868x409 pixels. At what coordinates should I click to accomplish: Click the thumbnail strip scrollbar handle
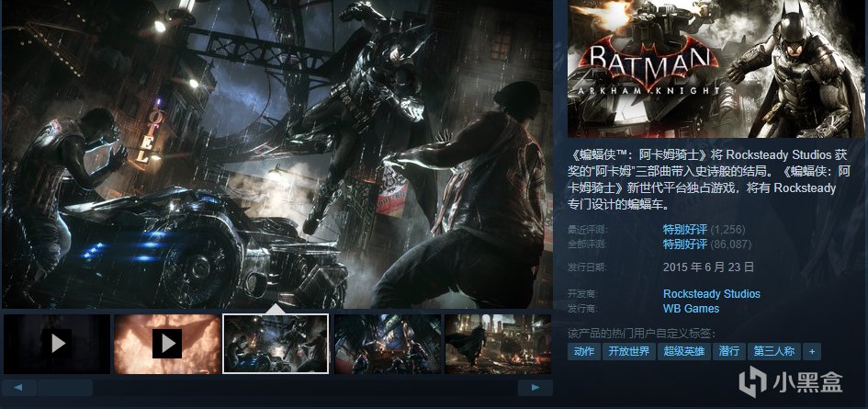65,387
